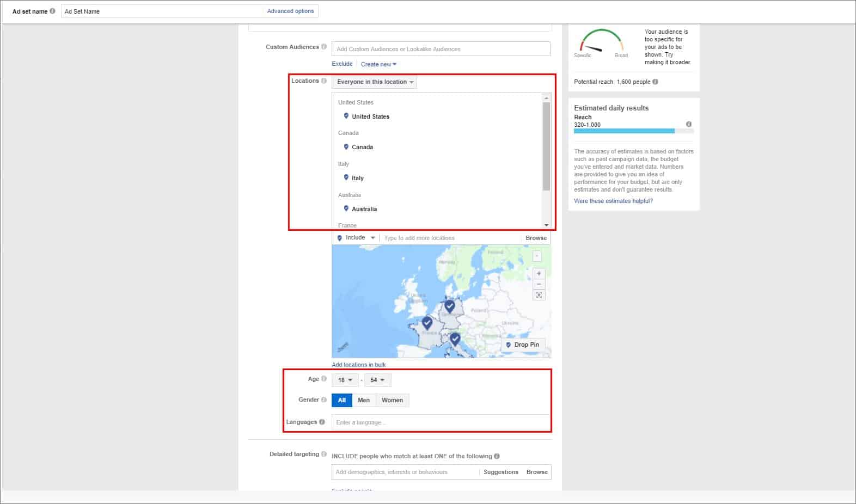
Task: Select Men gender option
Action: point(364,401)
